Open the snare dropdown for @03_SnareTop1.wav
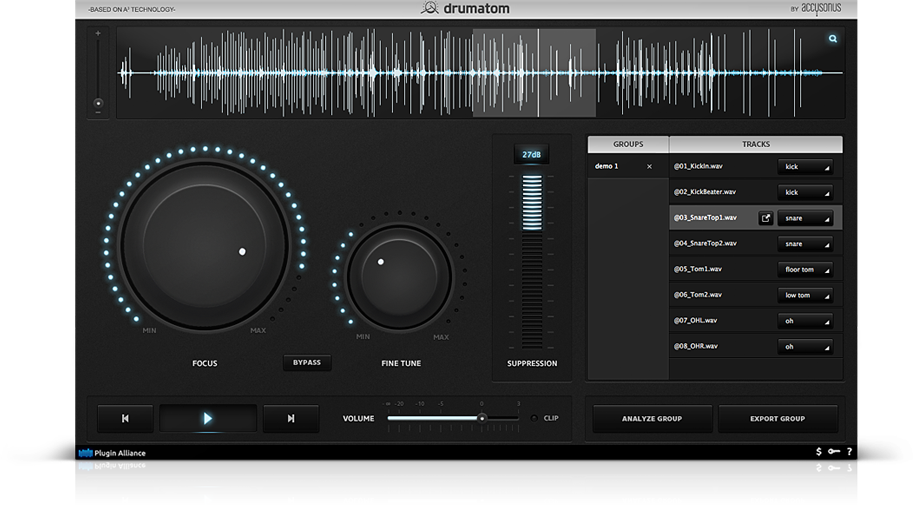Screen dimensions: 913x505 pyautogui.click(x=805, y=218)
